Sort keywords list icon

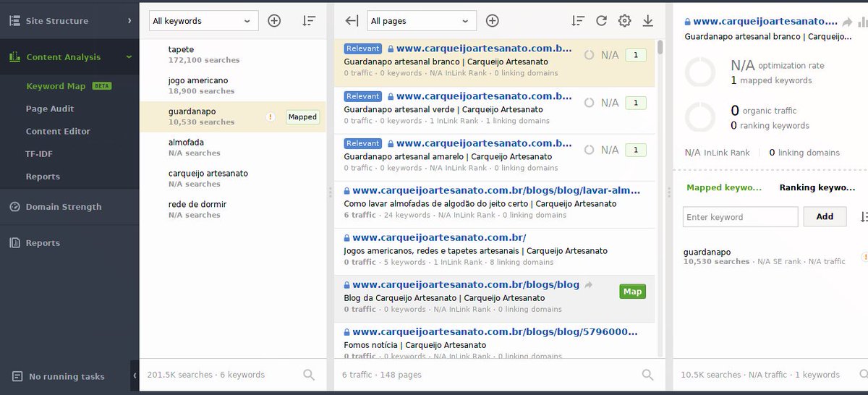tap(309, 21)
